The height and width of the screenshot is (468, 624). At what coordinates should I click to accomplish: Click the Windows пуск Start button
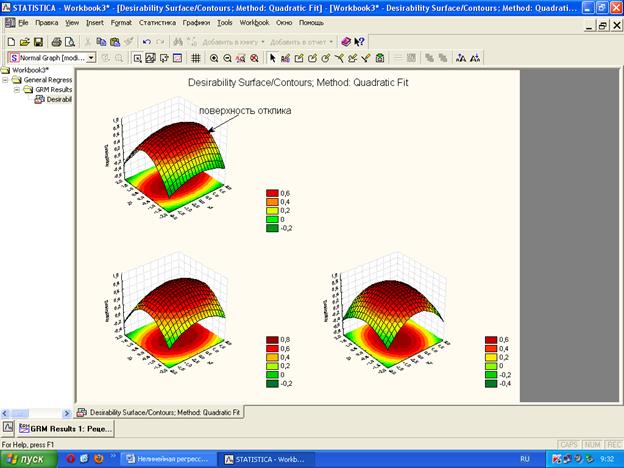(x=28, y=458)
